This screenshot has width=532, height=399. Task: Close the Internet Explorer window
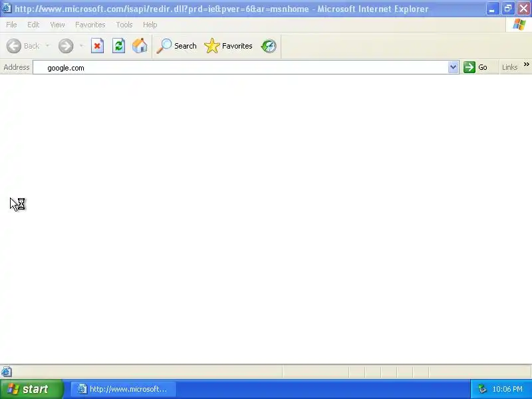pos(523,9)
